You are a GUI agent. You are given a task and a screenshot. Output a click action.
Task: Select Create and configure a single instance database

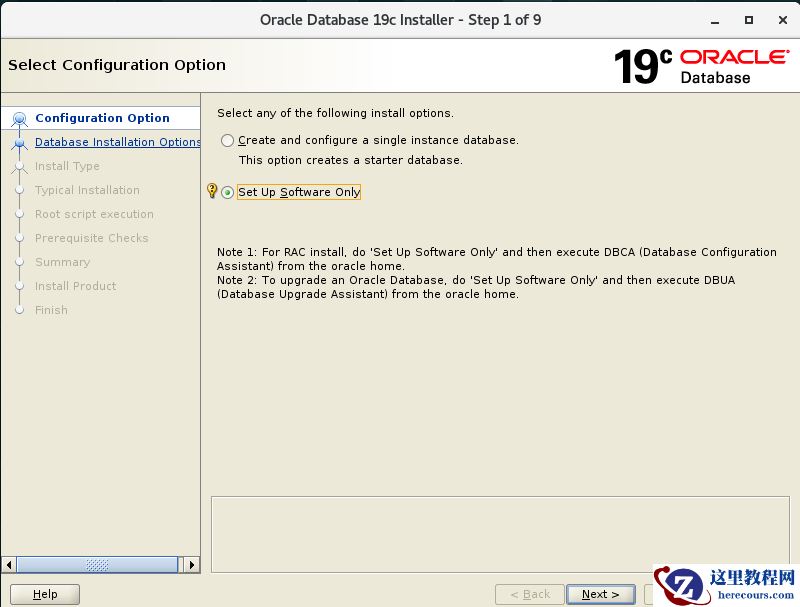pyautogui.click(x=228, y=140)
